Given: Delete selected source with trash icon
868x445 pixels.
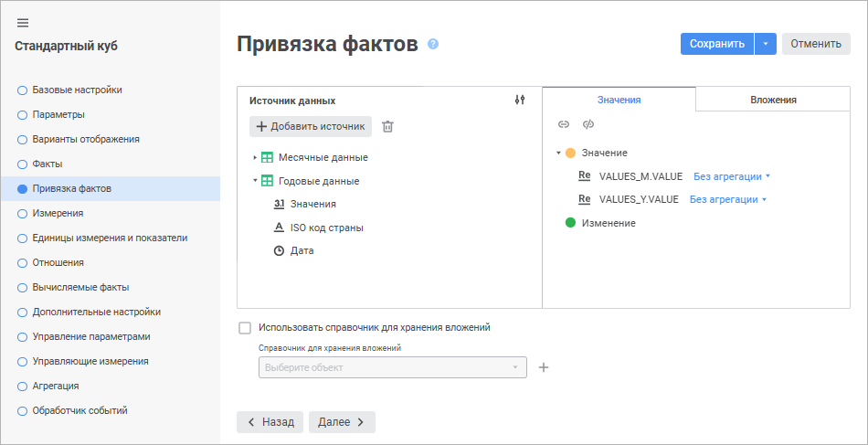Looking at the screenshot, I should coord(387,126).
